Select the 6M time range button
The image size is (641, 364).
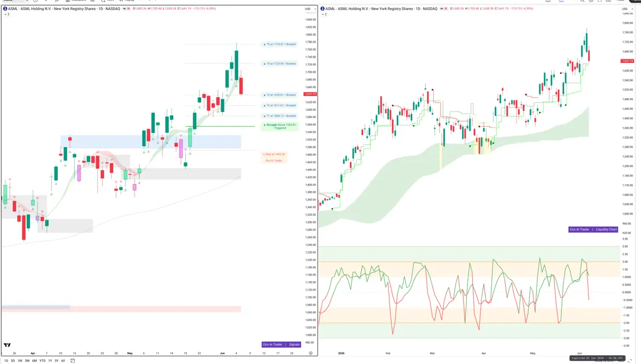34,361
